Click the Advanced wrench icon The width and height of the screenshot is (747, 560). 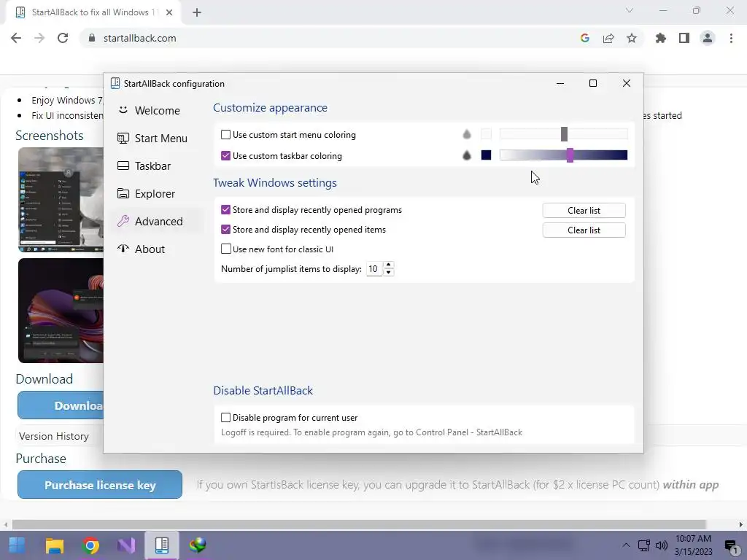(x=123, y=221)
